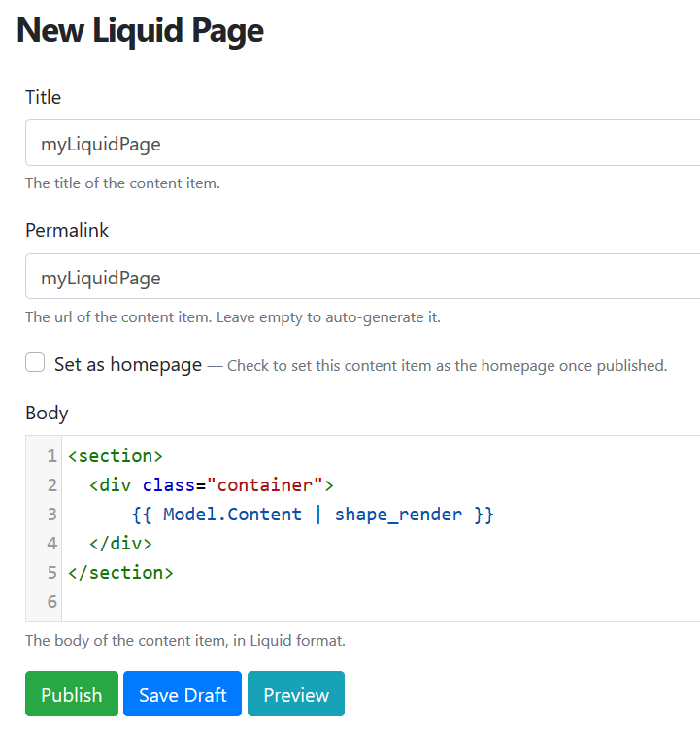
Task: Click the hint "The body of the content item, in Liquid format."
Action: [x=185, y=641]
